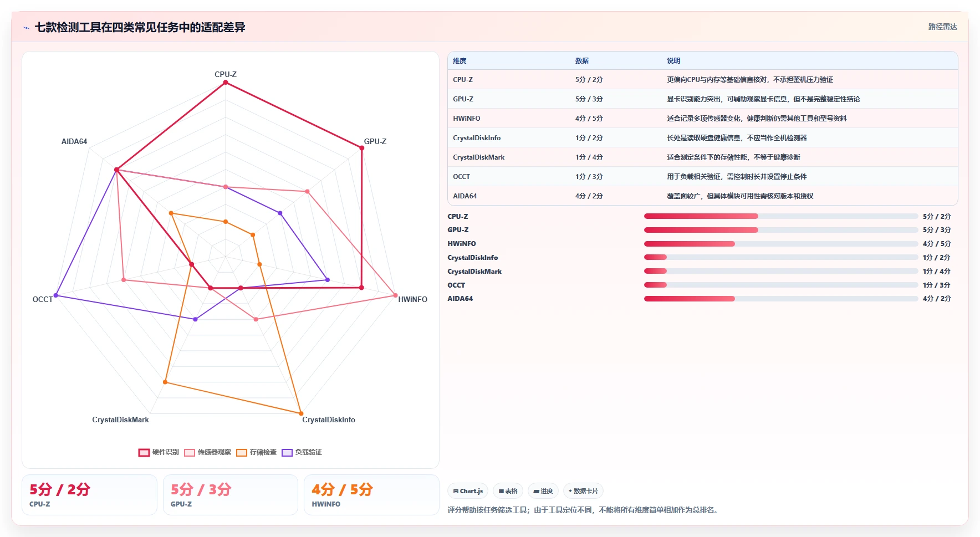Click the OCCT label beside its progress bar
The width and height of the screenshot is (980, 537).
click(x=456, y=285)
